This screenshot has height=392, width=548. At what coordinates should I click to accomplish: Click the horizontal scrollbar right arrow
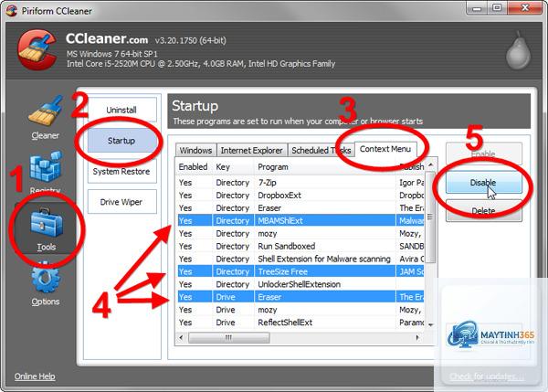coord(417,337)
